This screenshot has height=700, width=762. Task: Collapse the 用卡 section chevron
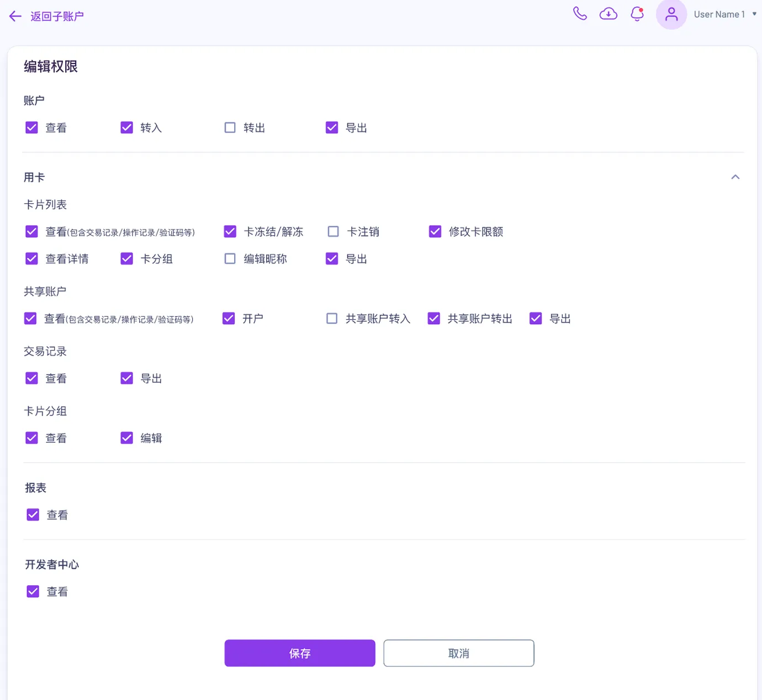click(x=735, y=177)
